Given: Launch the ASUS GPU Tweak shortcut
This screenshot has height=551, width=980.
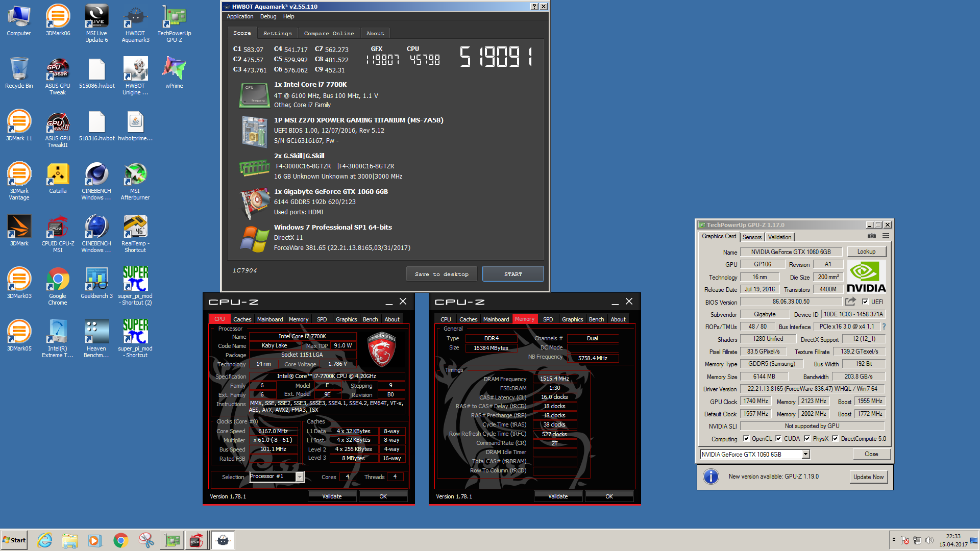Looking at the screenshot, I should click(x=58, y=76).
